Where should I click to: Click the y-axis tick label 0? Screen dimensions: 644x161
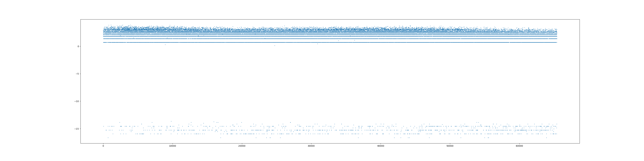tap(78, 46)
